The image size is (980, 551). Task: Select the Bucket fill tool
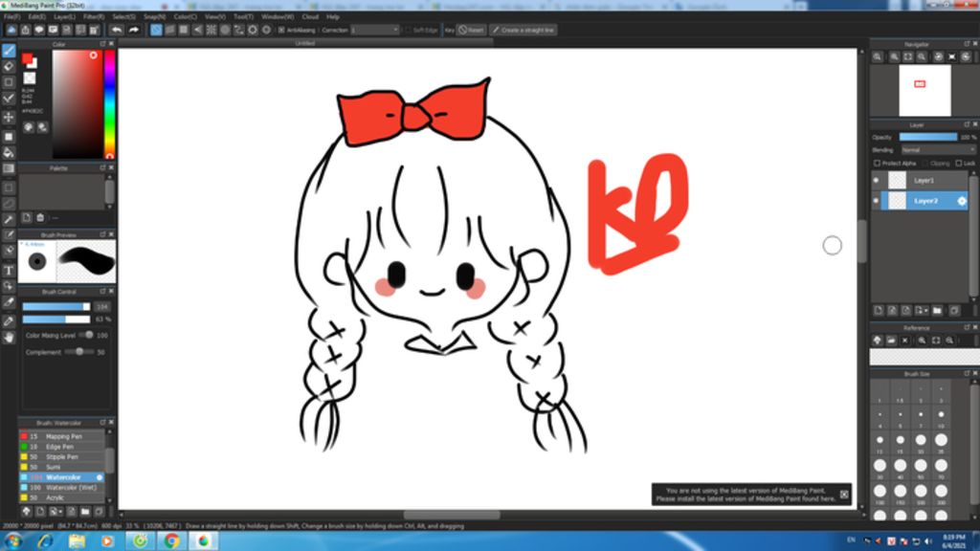pyautogui.click(x=9, y=152)
